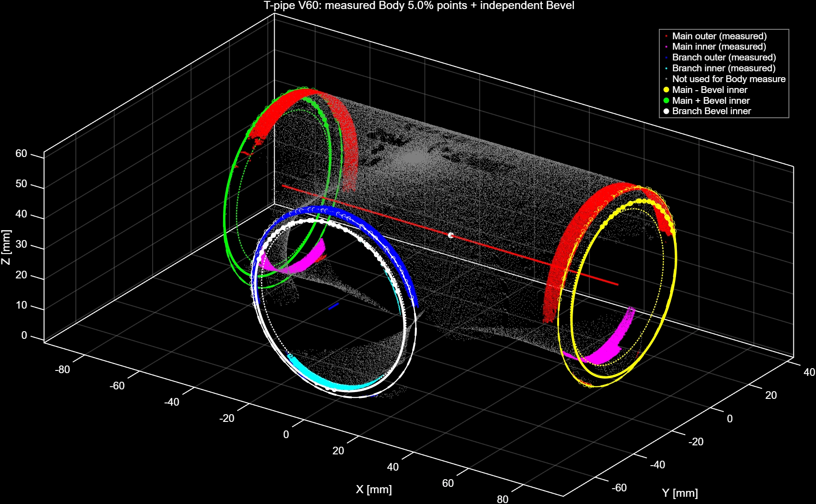Screen dimensions: 816x504
Task: Click the 'Z [mm]' axis label
Action: (x=6, y=247)
